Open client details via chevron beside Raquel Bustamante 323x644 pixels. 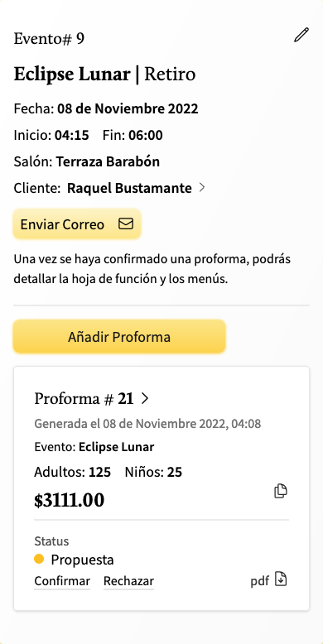(x=202, y=188)
